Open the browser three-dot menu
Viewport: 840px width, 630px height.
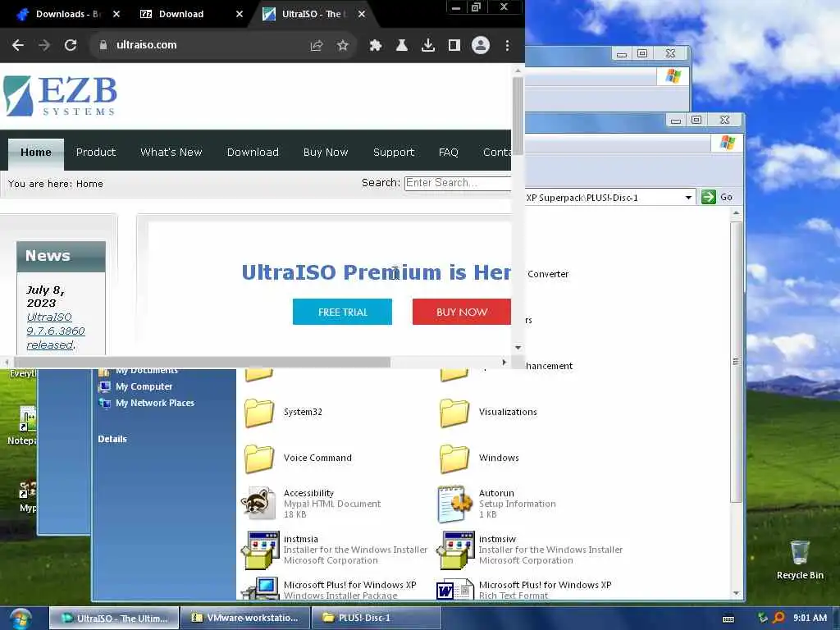click(507, 46)
